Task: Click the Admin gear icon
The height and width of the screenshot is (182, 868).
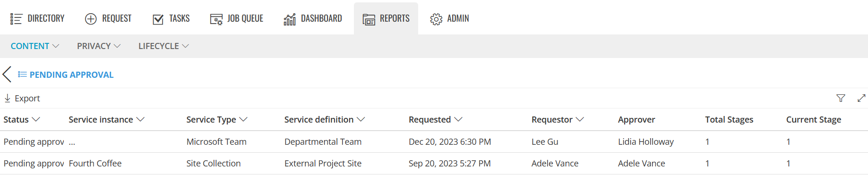Action: [x=436, y=19]
